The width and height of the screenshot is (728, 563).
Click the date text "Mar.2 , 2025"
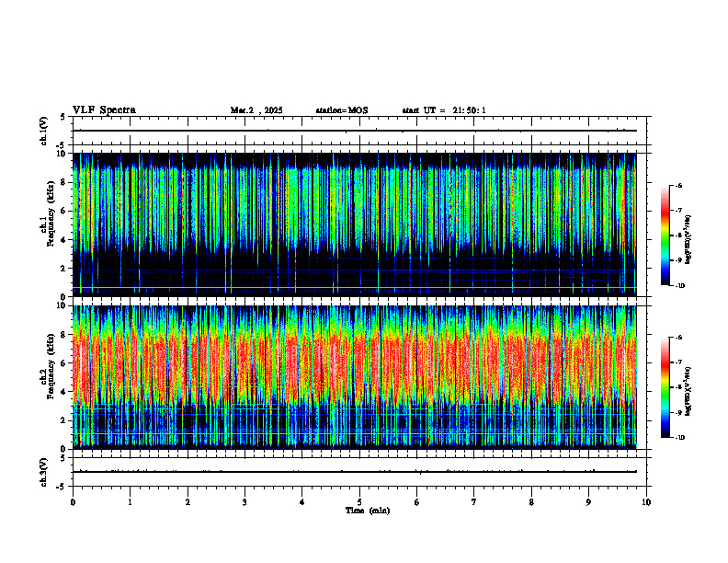click(256, 110)
